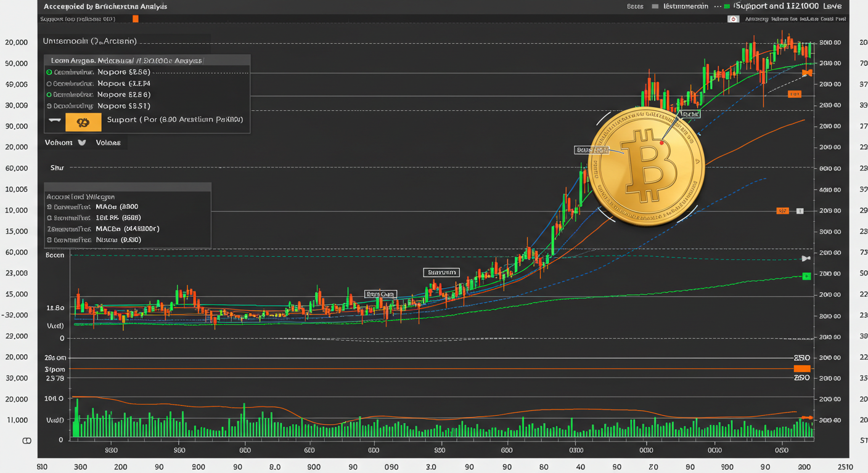Viewport: 868px width, 473px height.
Task: Click the yellow dollar-sign button
Action: coord(83,122)
